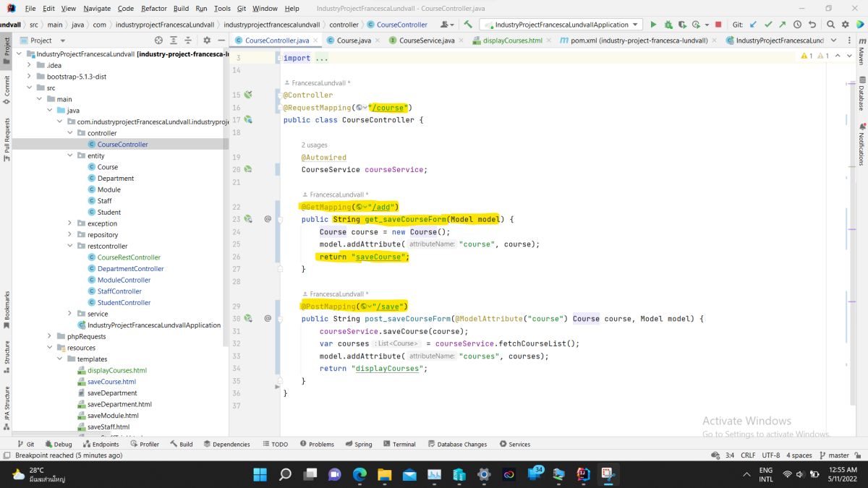Stop the running process (red square)
This screenshot has height=488, width=868.
click(x=718, y=25)
